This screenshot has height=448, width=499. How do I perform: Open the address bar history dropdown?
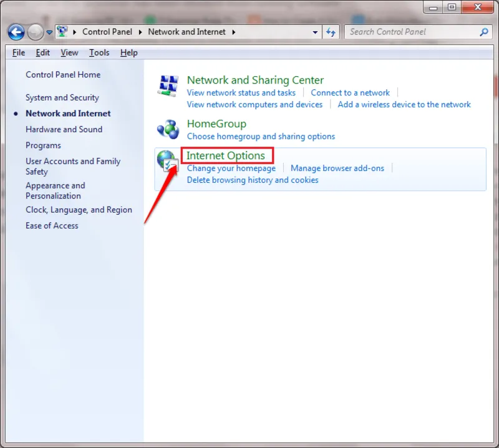coord(315,32)
